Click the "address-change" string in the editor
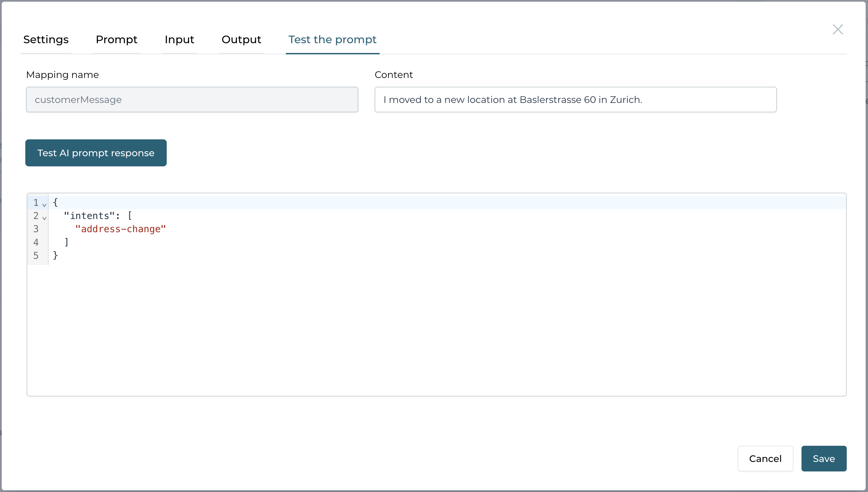Viewport: 868px width, 492px height. tap(120, 229)
